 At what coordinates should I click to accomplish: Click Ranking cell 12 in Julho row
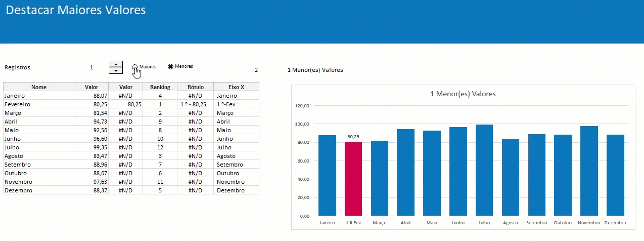[160, 147]
